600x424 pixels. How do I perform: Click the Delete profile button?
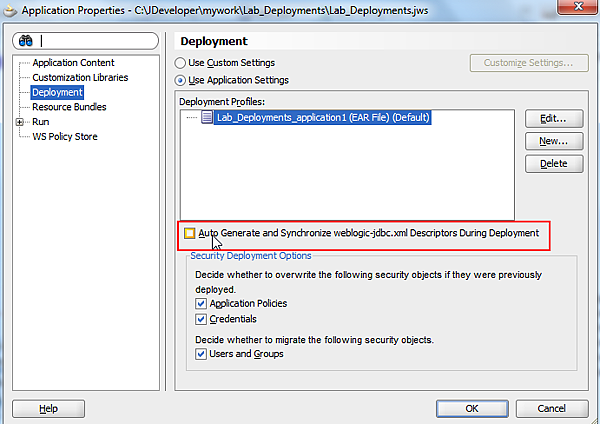click(553, 163)
